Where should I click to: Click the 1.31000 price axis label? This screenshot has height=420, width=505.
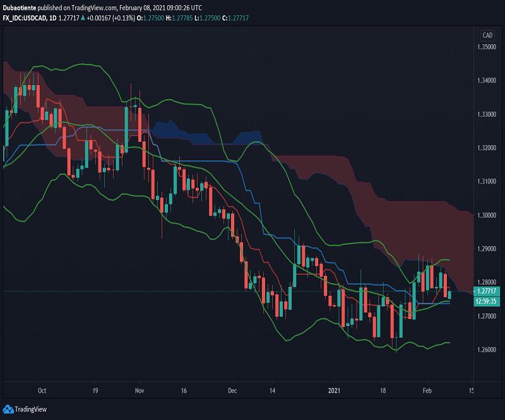(487, 181)
